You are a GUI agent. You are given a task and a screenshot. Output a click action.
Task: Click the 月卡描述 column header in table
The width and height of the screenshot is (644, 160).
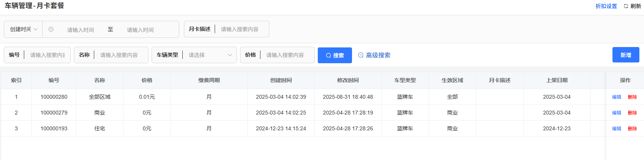500,80
